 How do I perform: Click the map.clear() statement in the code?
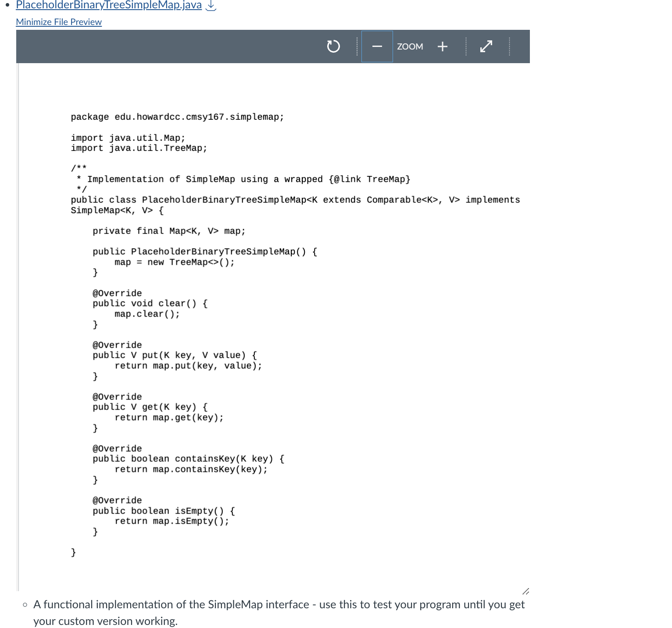click(x=147, y=314)
